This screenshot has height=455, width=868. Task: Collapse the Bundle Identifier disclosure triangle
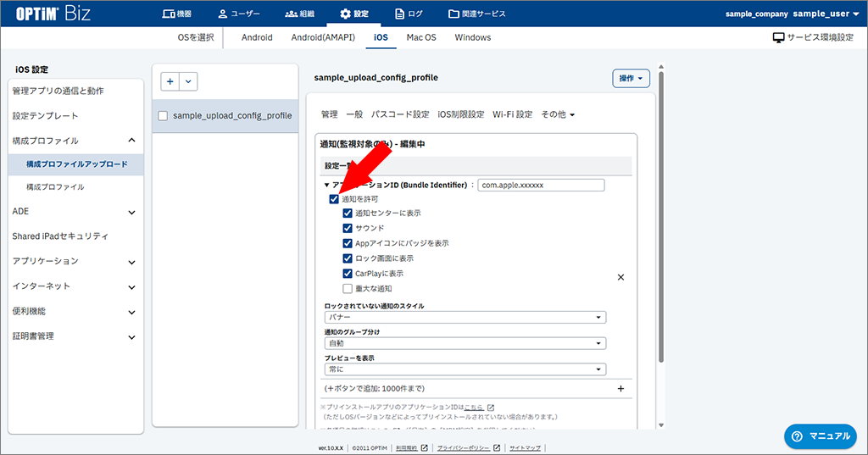click(x=326, y=186)
